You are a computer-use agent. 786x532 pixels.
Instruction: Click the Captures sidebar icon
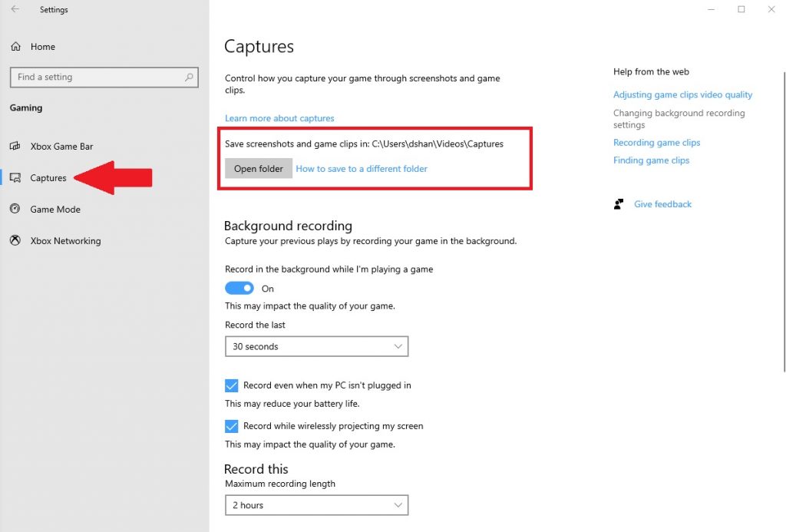15,177
